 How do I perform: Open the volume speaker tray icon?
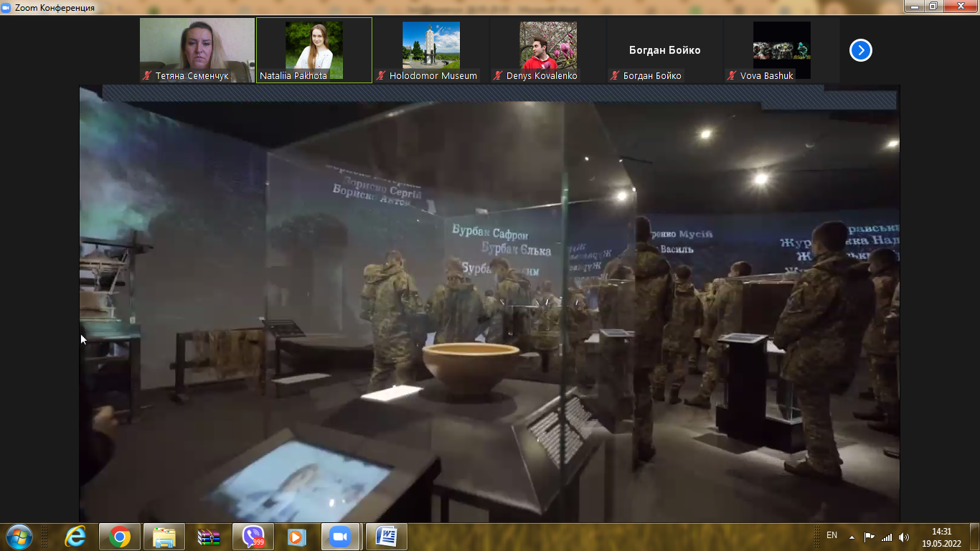pyautogui.click(x=904, y=537)
